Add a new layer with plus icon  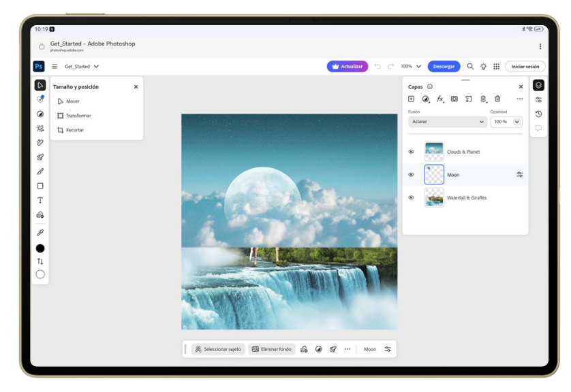pyautogui.click(x=411, y=99)
